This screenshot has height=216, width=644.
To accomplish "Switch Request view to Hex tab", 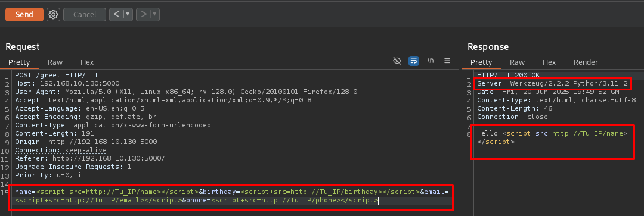I will (x=87, y=62).
